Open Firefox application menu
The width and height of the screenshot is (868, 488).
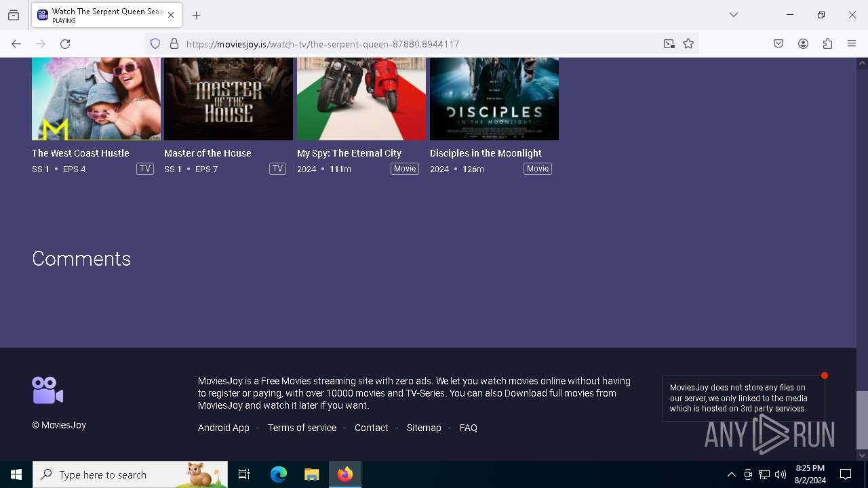[852, 44]
